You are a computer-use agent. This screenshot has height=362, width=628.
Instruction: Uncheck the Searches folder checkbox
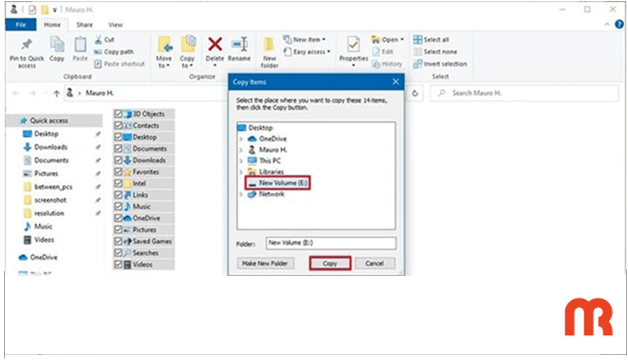(118, 253)
